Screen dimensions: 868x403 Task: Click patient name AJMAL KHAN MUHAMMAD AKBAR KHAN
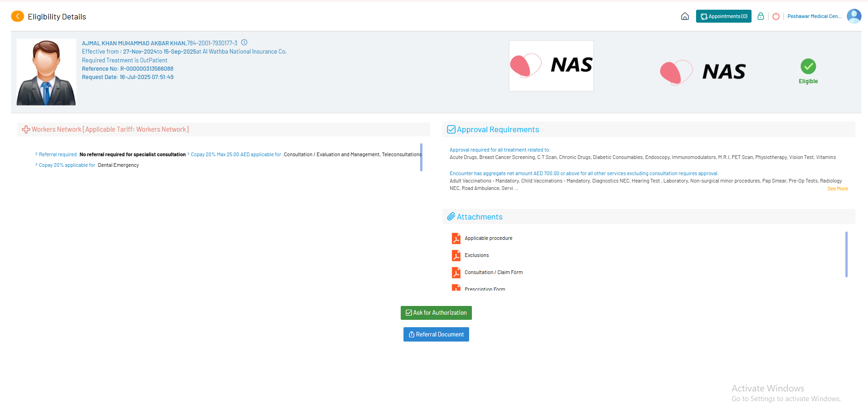[x=134, y=43]
